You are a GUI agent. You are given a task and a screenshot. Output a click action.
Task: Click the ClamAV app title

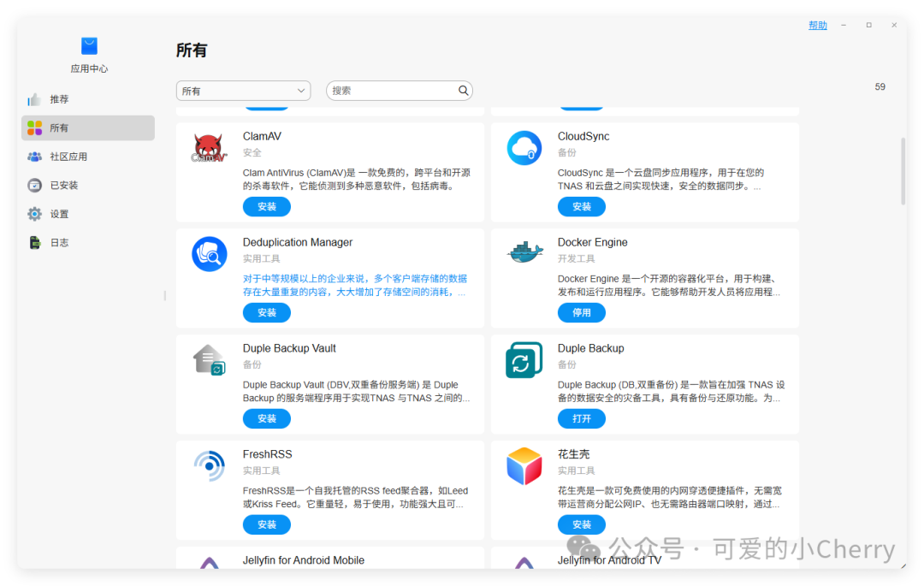[262, 136]
